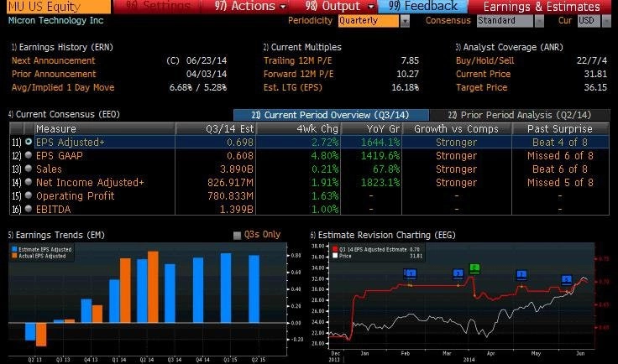Open the currency dropdown arrow

606,21
